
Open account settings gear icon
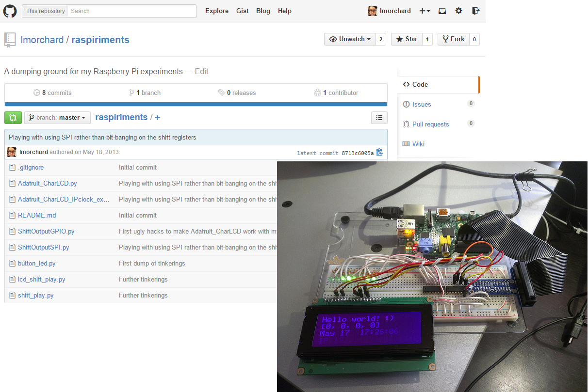coord(459,11)
